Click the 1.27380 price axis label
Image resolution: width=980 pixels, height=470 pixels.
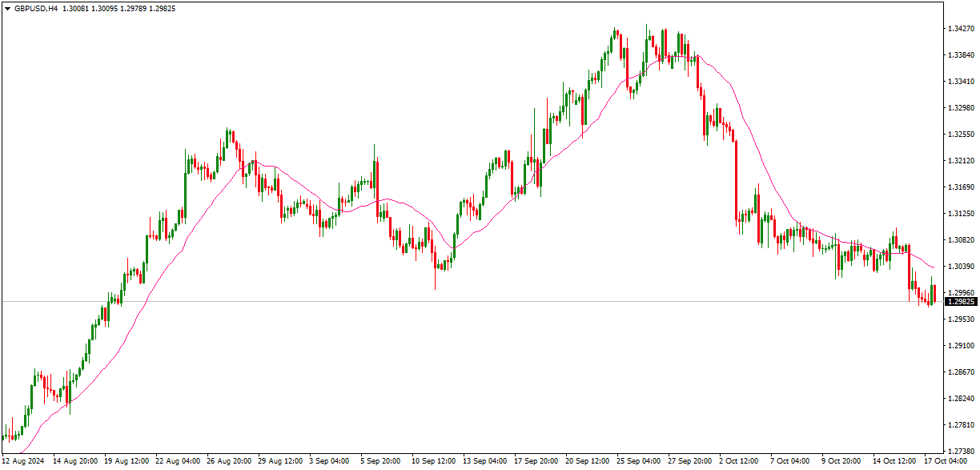[960, 452]
